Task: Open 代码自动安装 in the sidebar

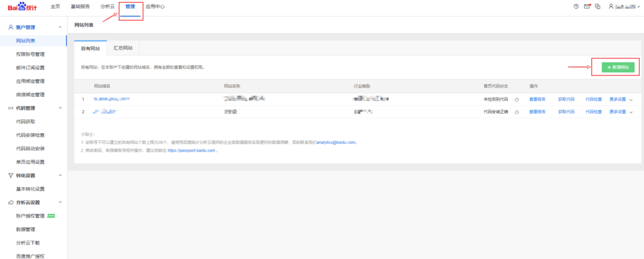Action: point(30,148)
